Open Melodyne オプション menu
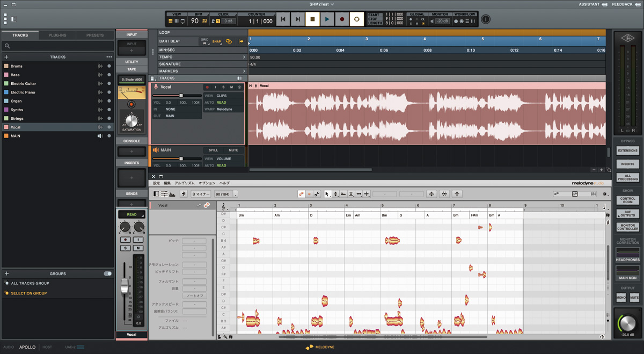This screenshot has height=354, width=644. pos(207,183)
